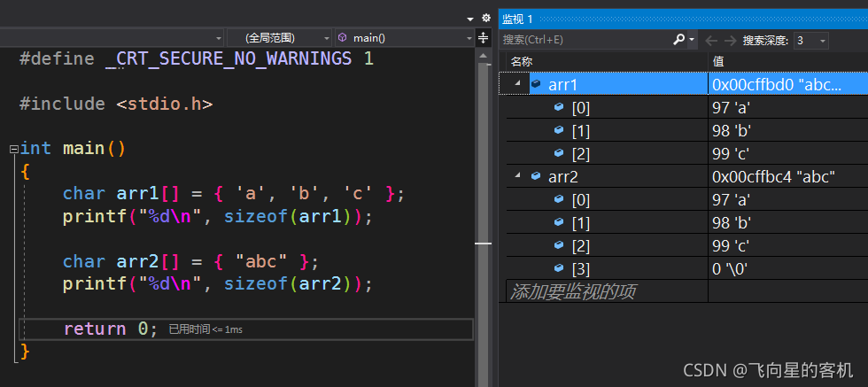Focus the 搜索(Ctrl+E) search field
Viewport: 868px width, 387px height.
(x=585, y=39)
